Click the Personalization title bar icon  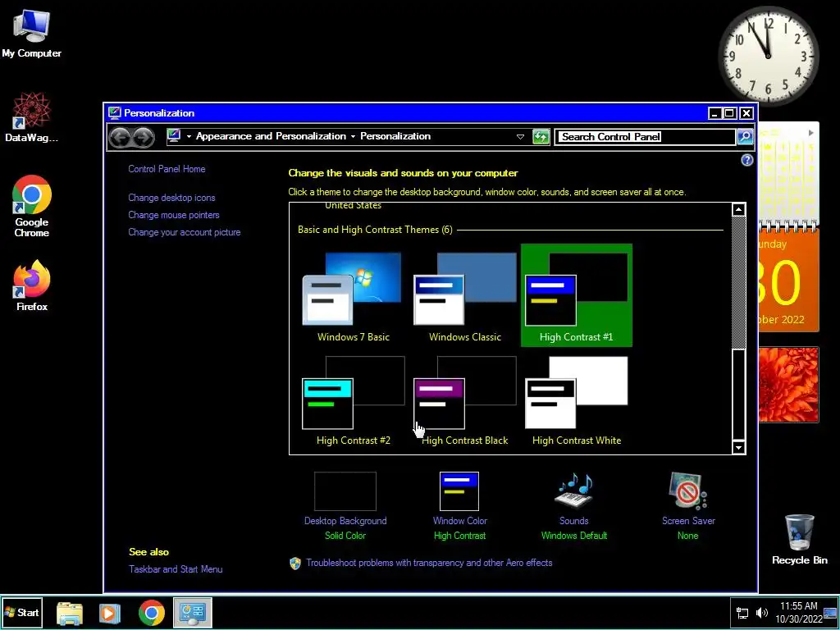(x=115, y=112)
